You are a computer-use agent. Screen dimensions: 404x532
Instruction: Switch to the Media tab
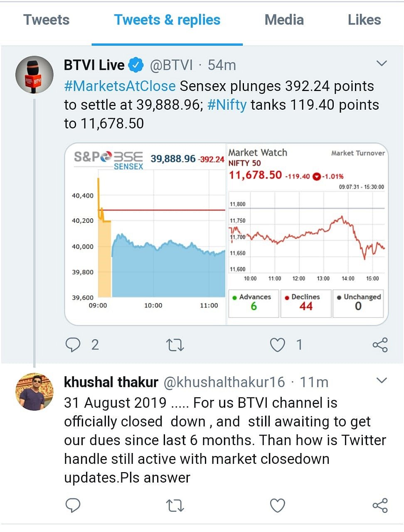pyautogui.click(x=284, y=20)
